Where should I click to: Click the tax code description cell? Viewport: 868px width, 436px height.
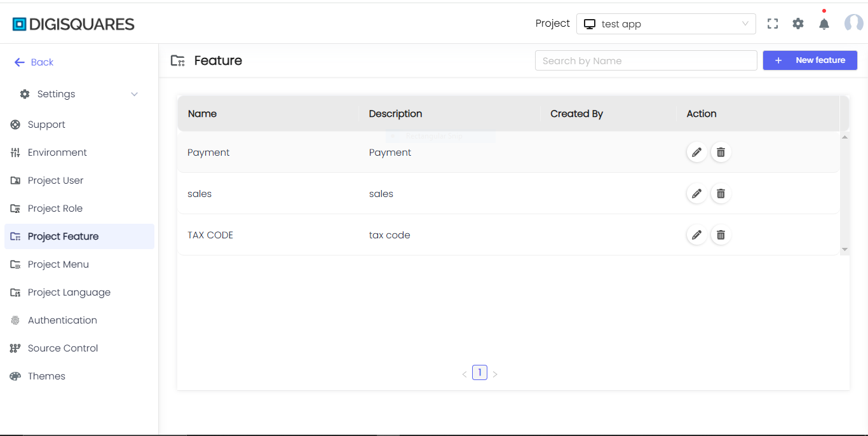390,235
